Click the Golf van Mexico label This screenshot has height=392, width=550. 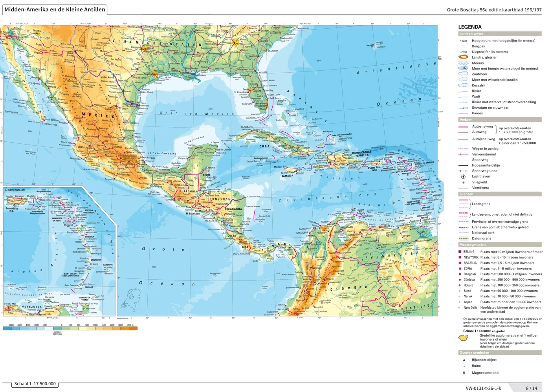pos(196,114)
